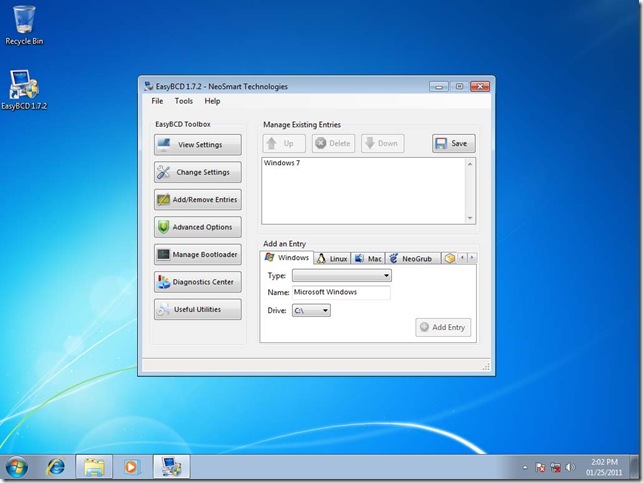Maximize the EasyBCD window
This screenshot has width=643, height=483.
coord(459,87)
